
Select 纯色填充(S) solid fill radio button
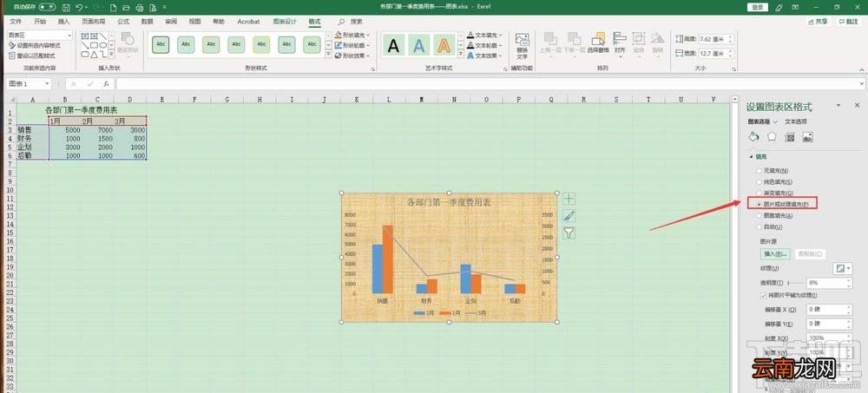tap(759, 181)
